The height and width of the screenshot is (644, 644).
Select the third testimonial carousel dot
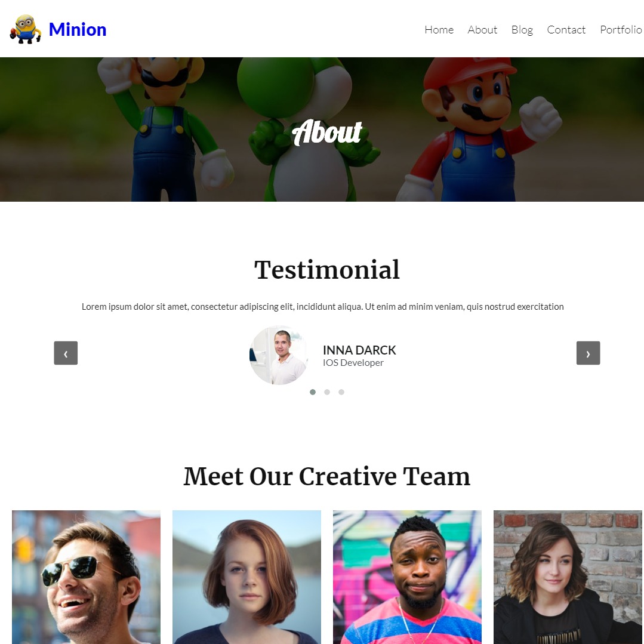coord(341,392)
